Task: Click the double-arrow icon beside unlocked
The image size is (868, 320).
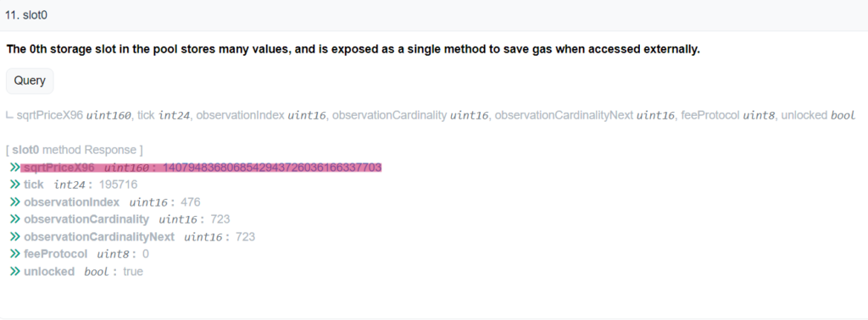Action: [x=14, y=272]
